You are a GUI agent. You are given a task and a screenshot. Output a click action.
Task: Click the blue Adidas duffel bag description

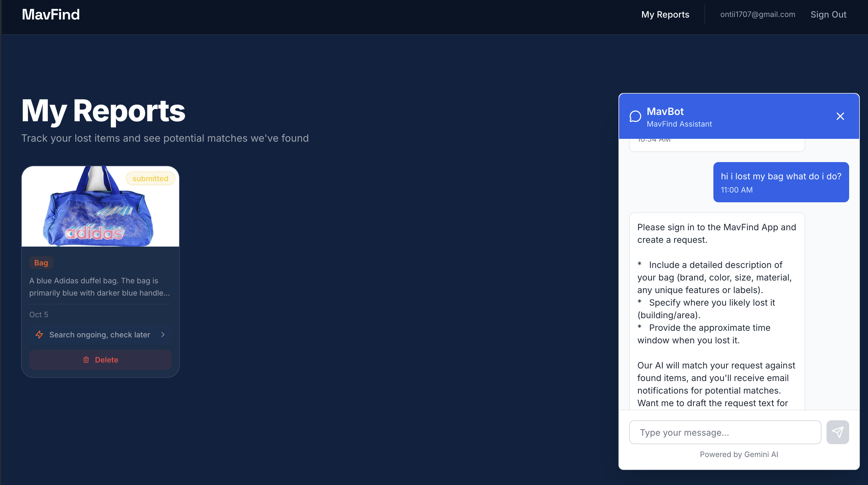pyautogui.click(x=100, y=286)
